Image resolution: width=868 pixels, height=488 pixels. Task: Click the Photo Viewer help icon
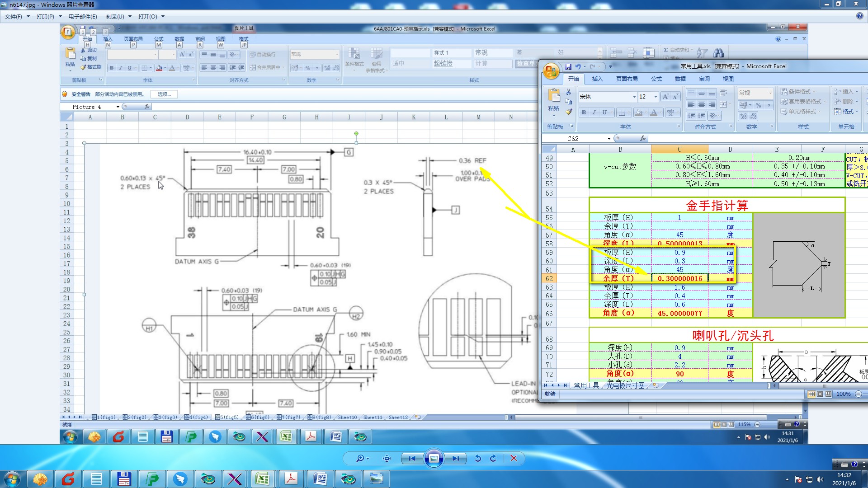click(859, 16)
